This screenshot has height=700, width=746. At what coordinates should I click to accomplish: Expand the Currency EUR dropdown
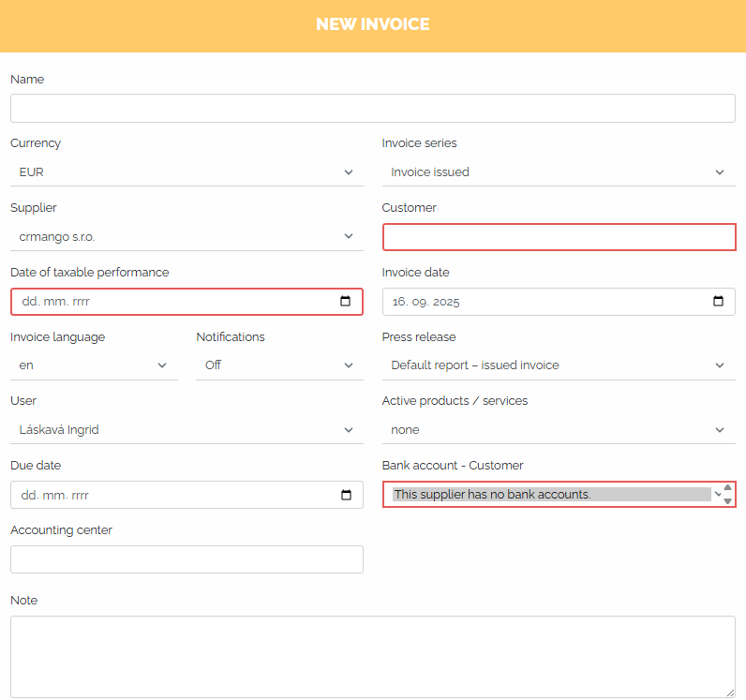point(186,172)
